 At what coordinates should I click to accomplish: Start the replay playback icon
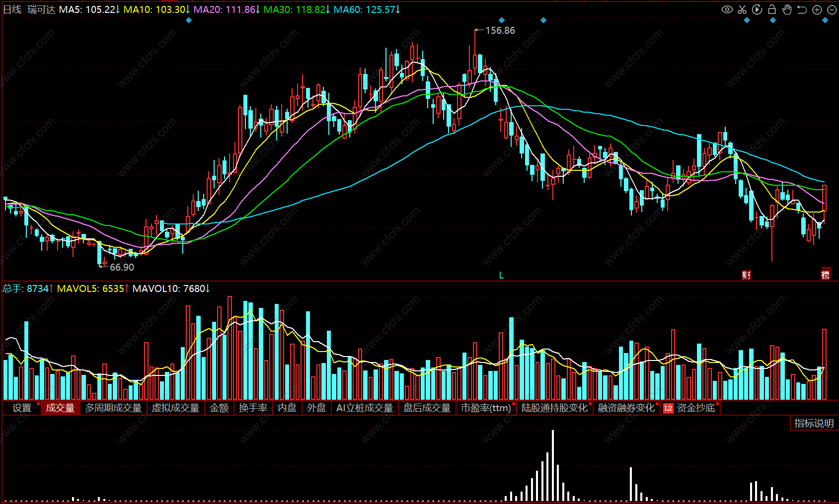point(757,9)
